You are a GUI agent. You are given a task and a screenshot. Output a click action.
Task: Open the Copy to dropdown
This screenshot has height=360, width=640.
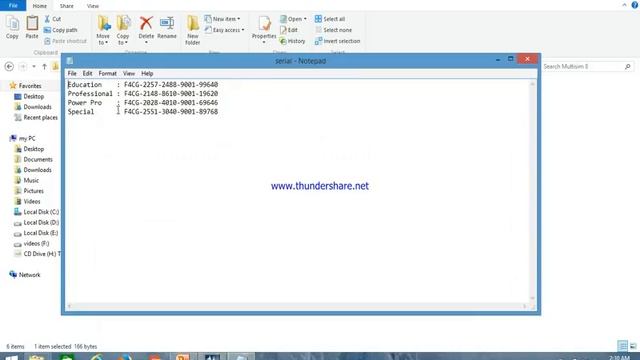[123, 30]
